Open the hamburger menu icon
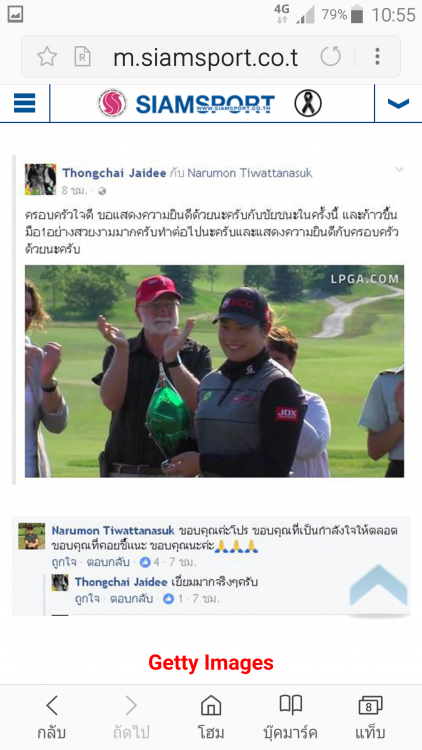422x750 pixels. click(x=24, y=103)
